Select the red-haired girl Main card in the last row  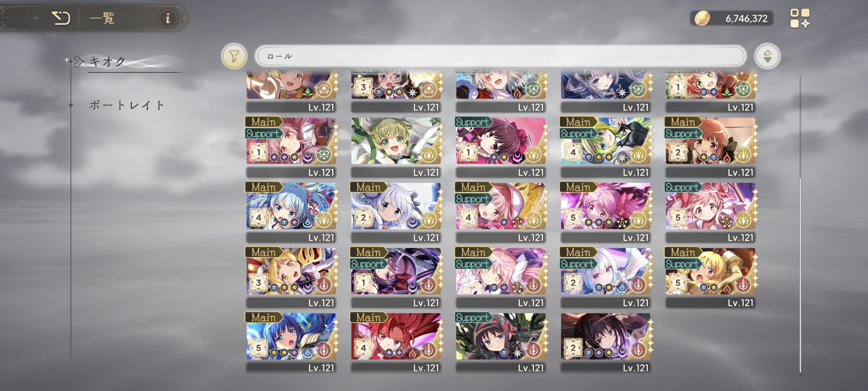coord(396,342)
